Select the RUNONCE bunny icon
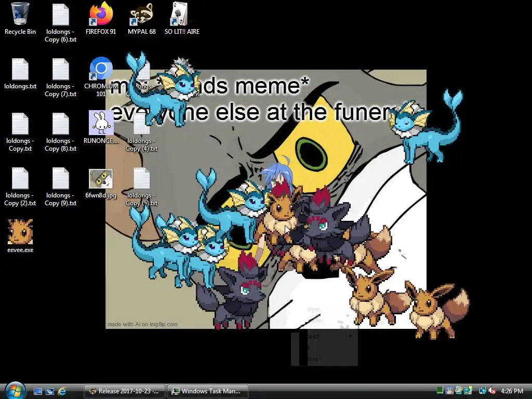Viewport: 532px width, 399px height. click(x=101, y=127)
